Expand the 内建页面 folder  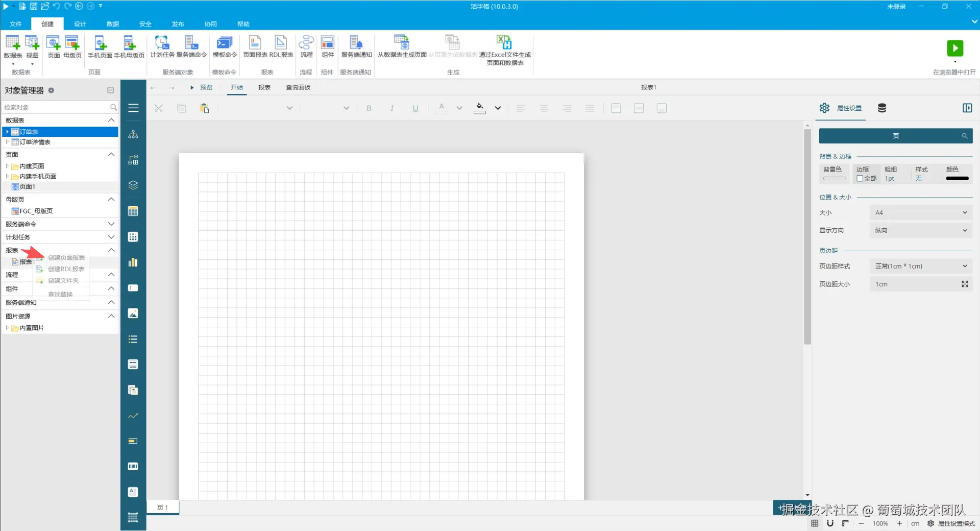coord(7,166)
